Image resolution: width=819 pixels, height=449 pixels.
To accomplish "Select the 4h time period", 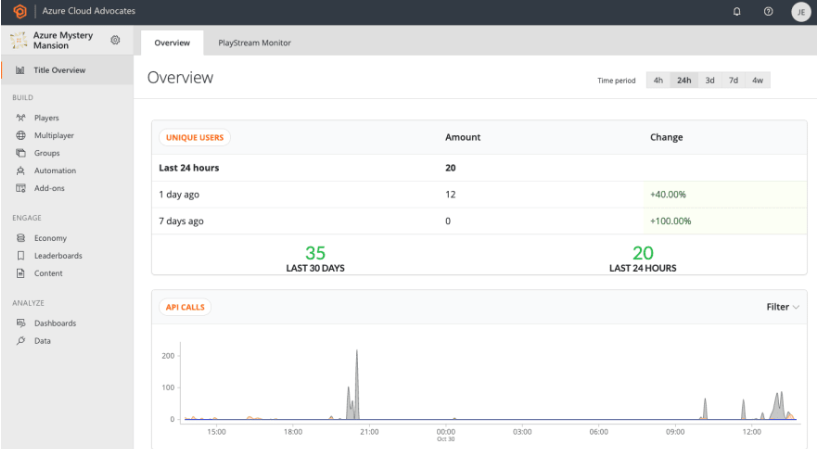I will 658,81.
